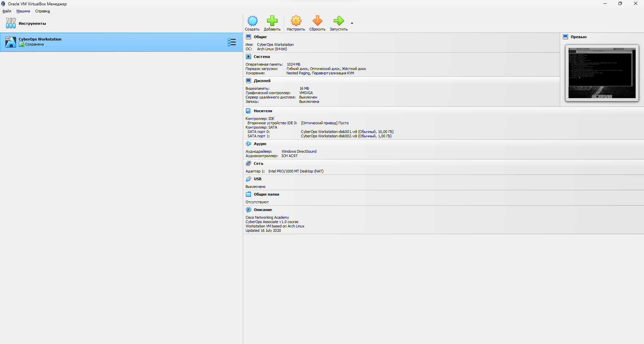Click the Инструменты tools icon
Viewport: 644px width, 344px height.
point(11,23)
